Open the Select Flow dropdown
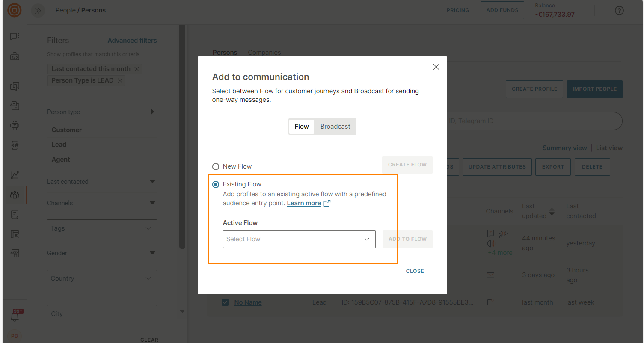Screen dimensions: 644x343 (299, 239)
